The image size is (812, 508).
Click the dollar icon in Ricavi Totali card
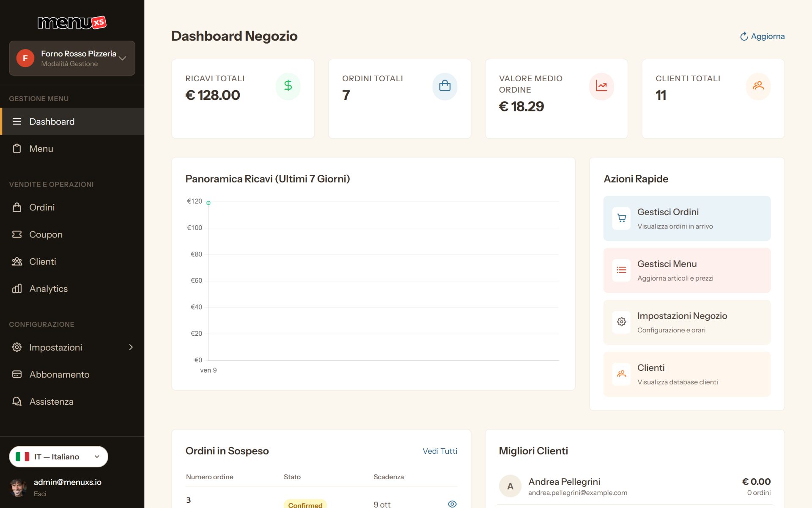288,86
